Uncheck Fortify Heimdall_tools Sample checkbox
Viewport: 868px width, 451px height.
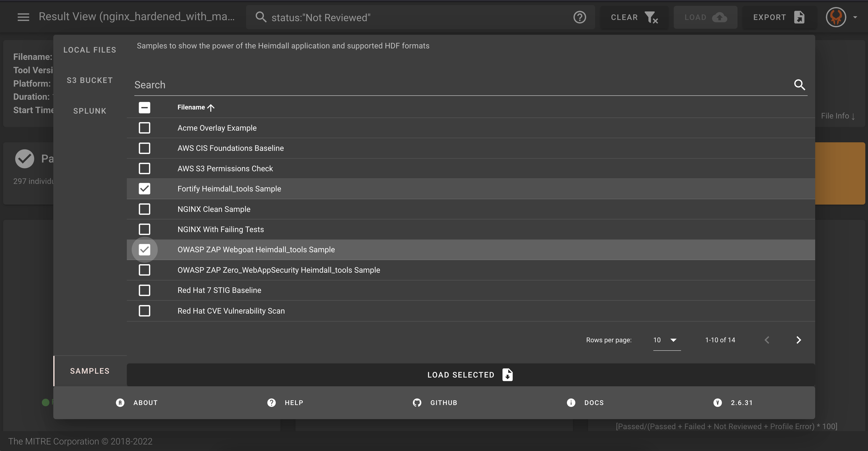(x=144, y=189)
